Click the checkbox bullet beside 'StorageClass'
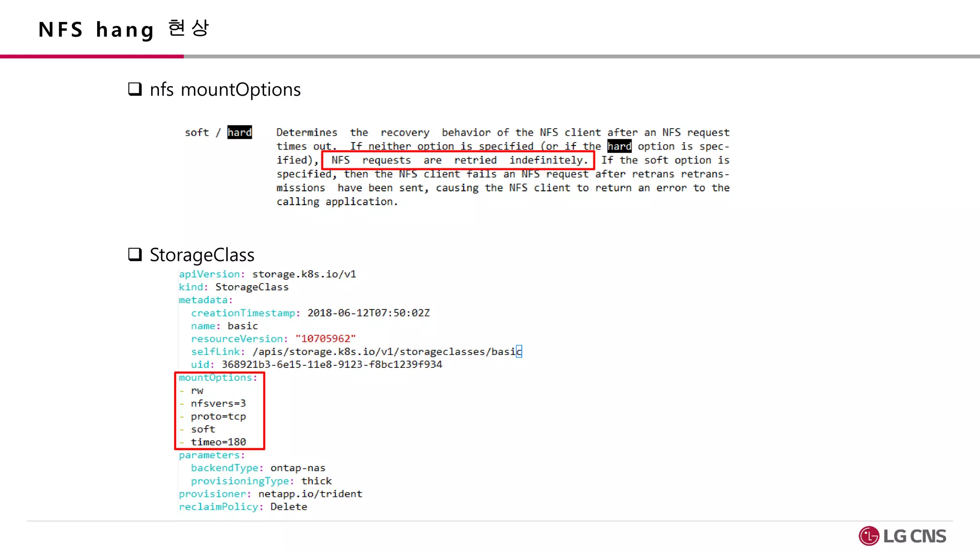The image size is (980, 551). [135, 254]
